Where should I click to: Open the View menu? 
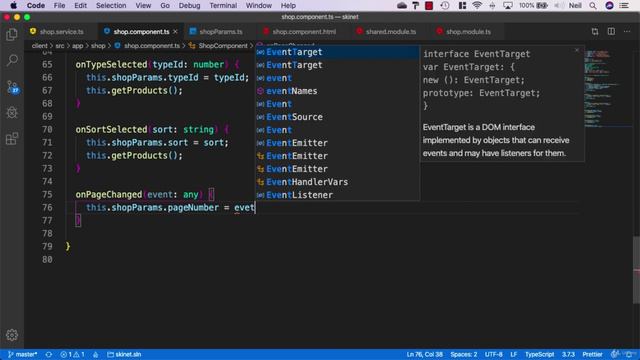[x=143, y=6]
